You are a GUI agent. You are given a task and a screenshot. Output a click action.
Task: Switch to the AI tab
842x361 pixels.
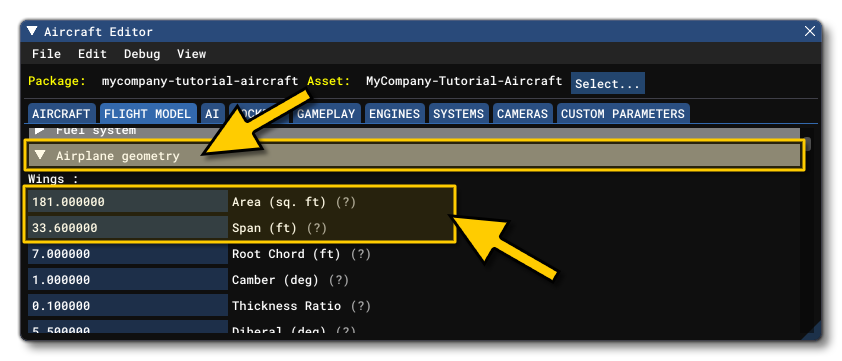(x=212, y=114)
